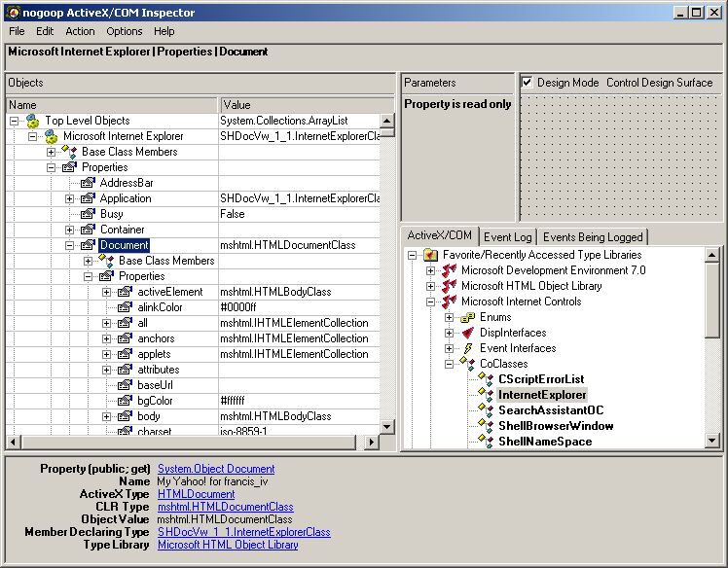Expand the Container property node
The width and height of the screenshot is (728, 568).
(x=70, y=231)
